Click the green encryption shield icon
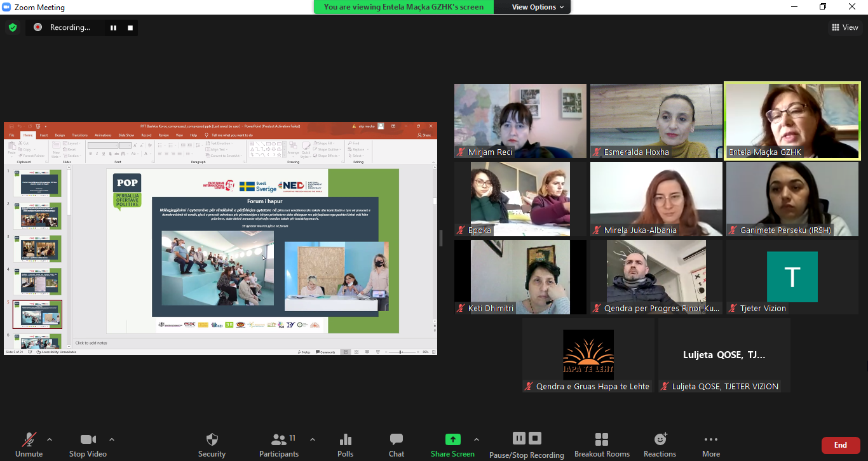Viewport: 868px width, 461px height. pos(12,27)
